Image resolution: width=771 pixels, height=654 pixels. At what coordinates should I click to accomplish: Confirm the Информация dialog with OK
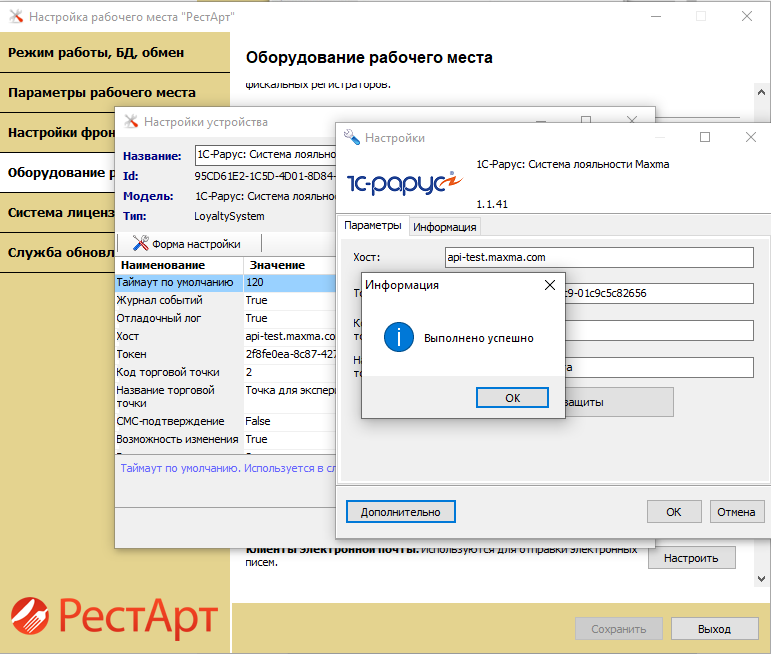tap(512, 397)
